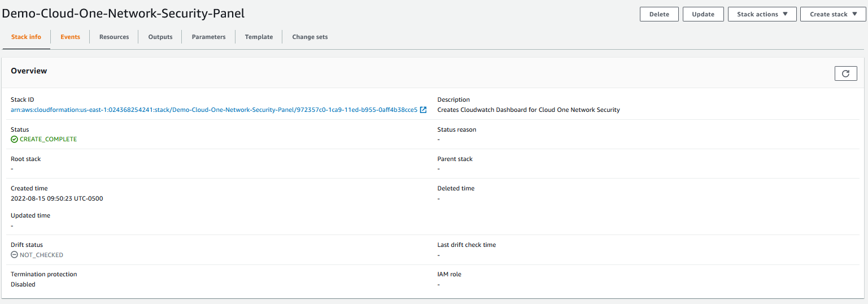Click the Deleted time label

click(x=456, y=188)
